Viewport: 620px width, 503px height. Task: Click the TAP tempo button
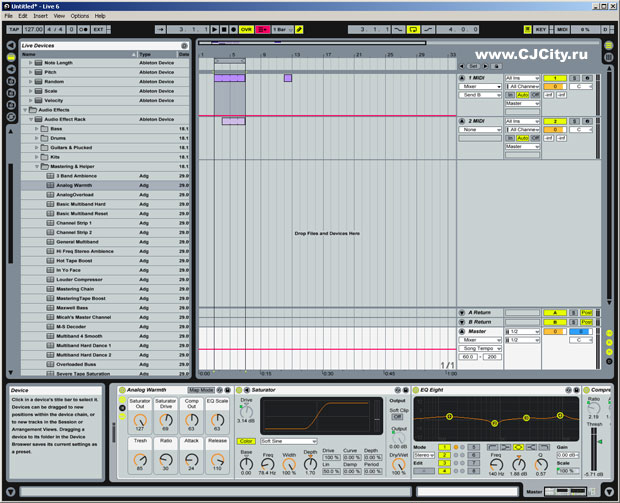pyautogui.click(x=14, y=29)
